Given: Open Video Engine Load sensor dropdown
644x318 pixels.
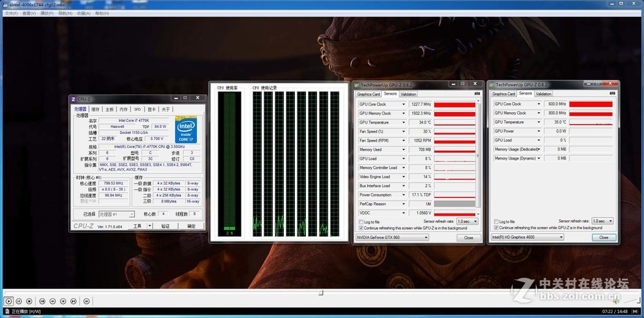Looking at the screenshot, I should [x=404, y=177].
